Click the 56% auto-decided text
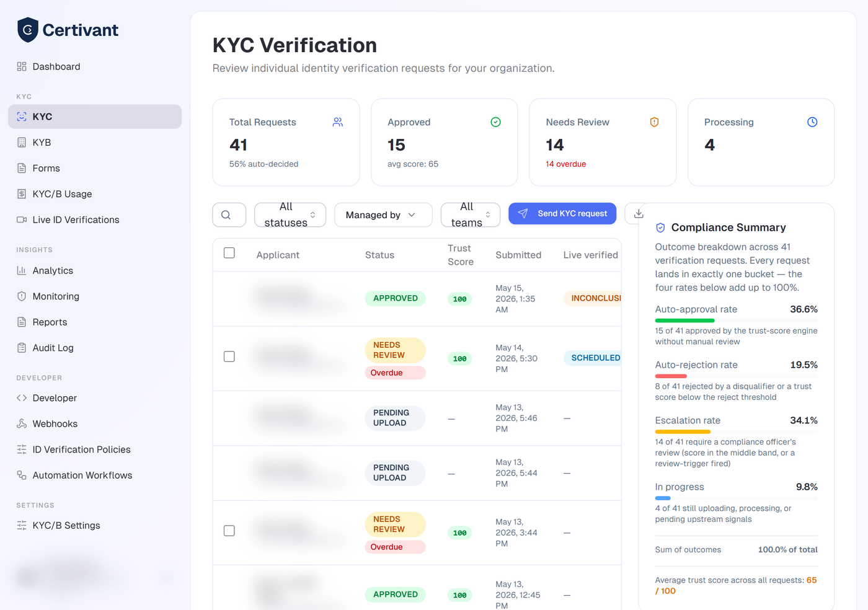This screenshot has width=868, height=610. click(x=264, y=164)
